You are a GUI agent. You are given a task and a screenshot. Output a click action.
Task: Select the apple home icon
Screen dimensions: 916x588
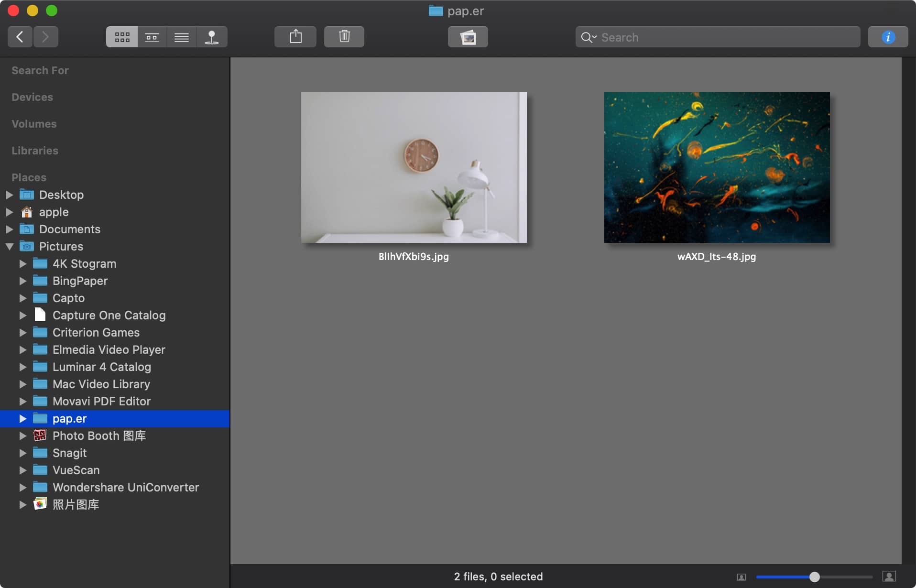pyautogui.click(x=27, y=212)
